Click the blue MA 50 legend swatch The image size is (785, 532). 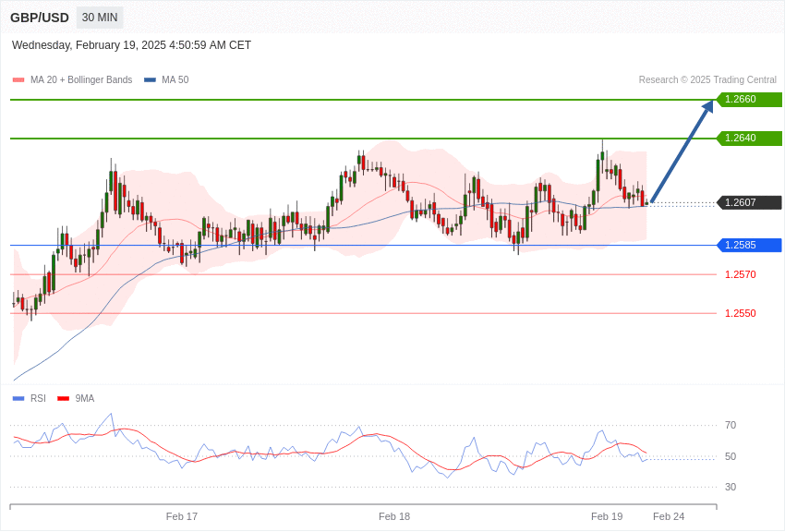coord(150,79)
